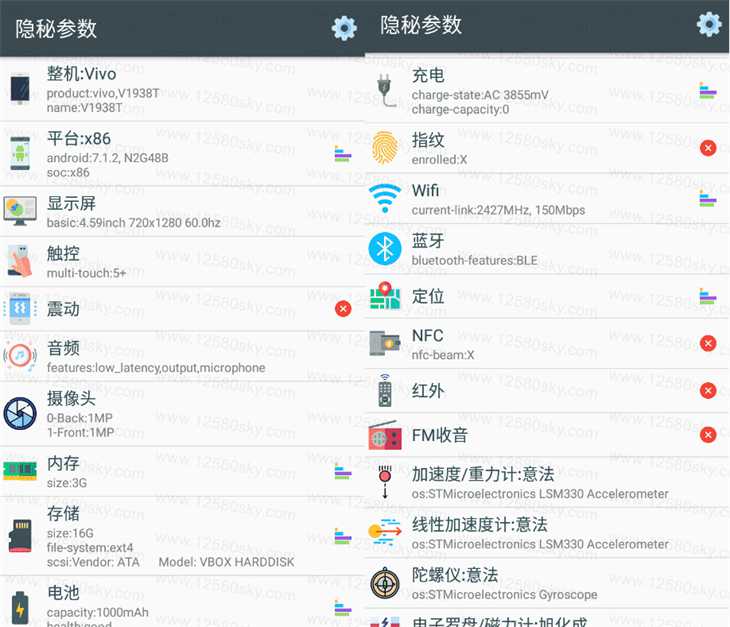Tap the red X on NFC row
This screenshot has width=730, height=627.
pos(708,344)
